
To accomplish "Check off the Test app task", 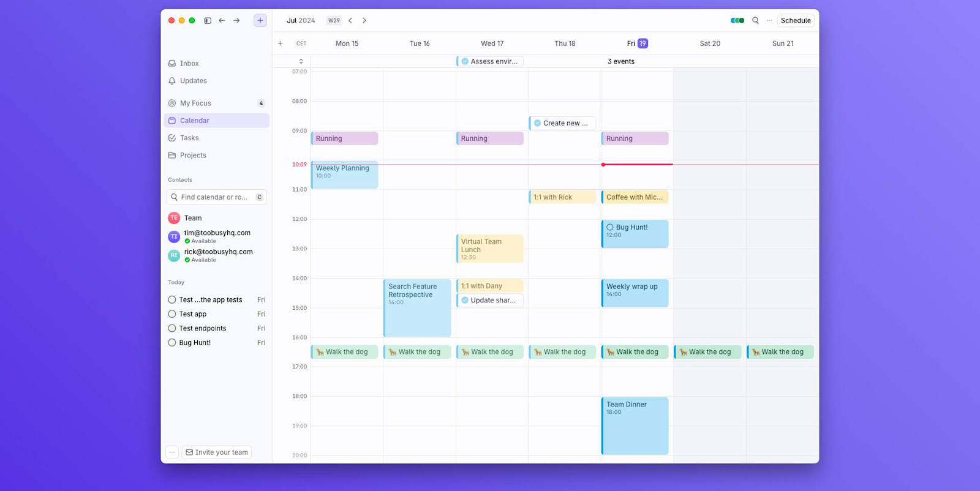I will (x=172, y=314).
